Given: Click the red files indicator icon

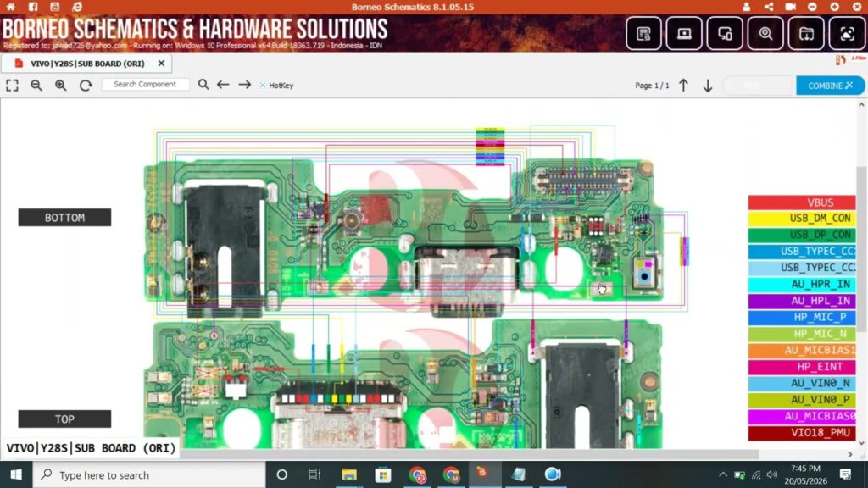Looking at the screenshot, I should click(x=840, y=60).
